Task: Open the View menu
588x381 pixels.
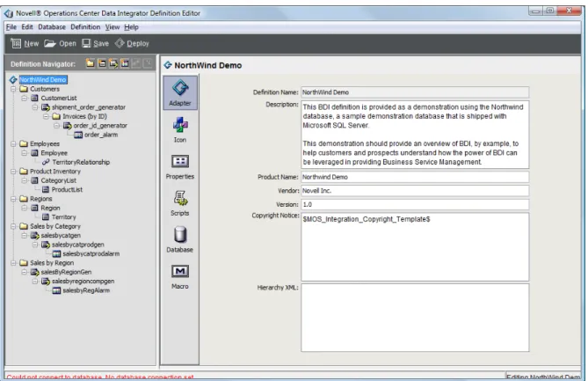Action: point(113,27)
